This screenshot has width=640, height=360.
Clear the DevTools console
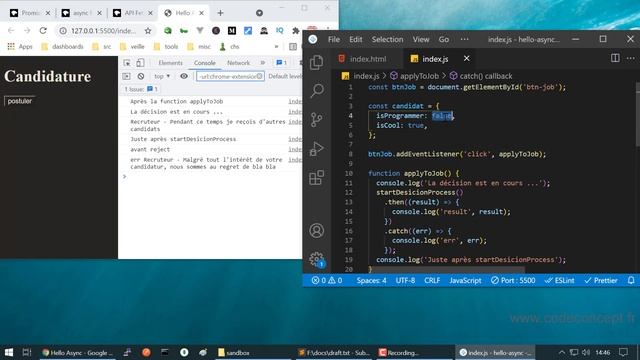141,76
